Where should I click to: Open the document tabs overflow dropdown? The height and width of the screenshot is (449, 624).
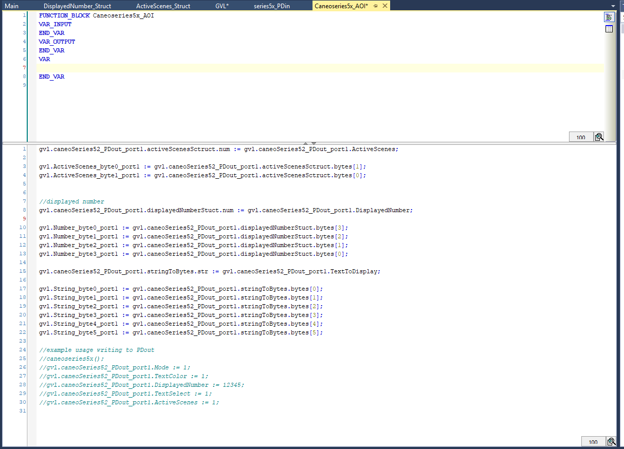(x=613, y=6)
